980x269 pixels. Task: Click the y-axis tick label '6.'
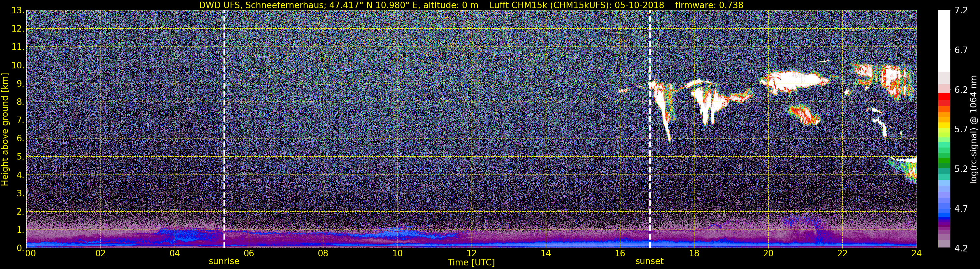coord(20,138)
